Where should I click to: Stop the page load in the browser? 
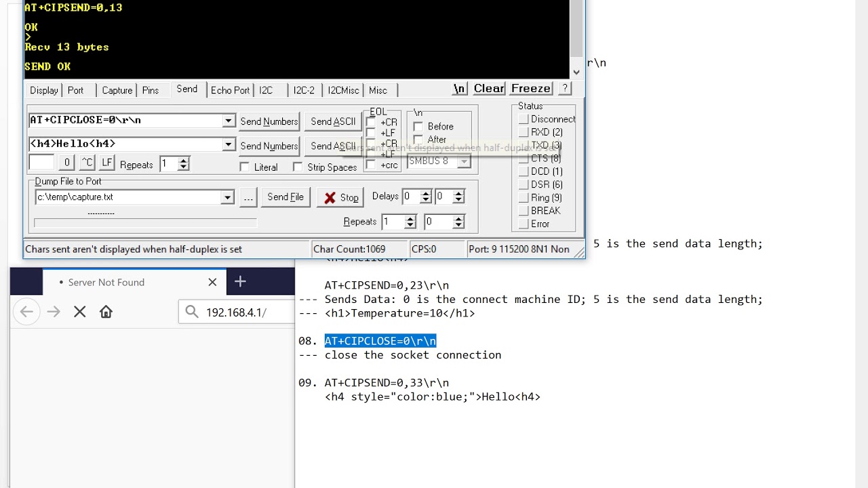(79, 312)
